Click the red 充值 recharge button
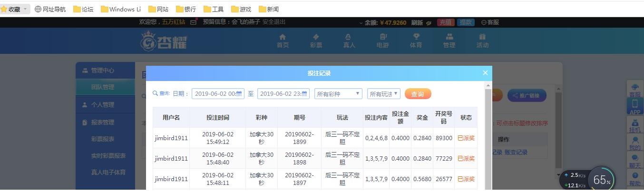 tap(445, 22)
